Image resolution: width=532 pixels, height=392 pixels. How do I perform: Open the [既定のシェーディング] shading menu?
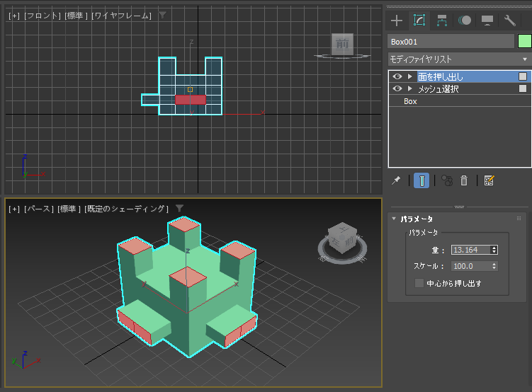(x=126, y=209)
